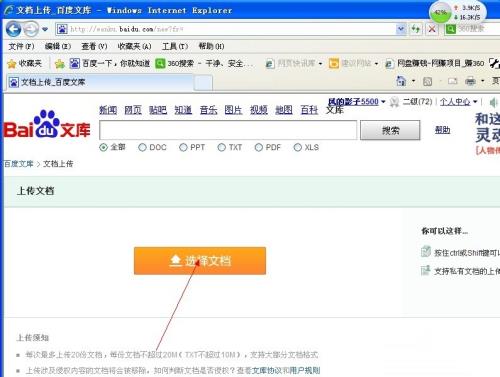Click the orange 选择文档 upload button

tap(200, 261)
